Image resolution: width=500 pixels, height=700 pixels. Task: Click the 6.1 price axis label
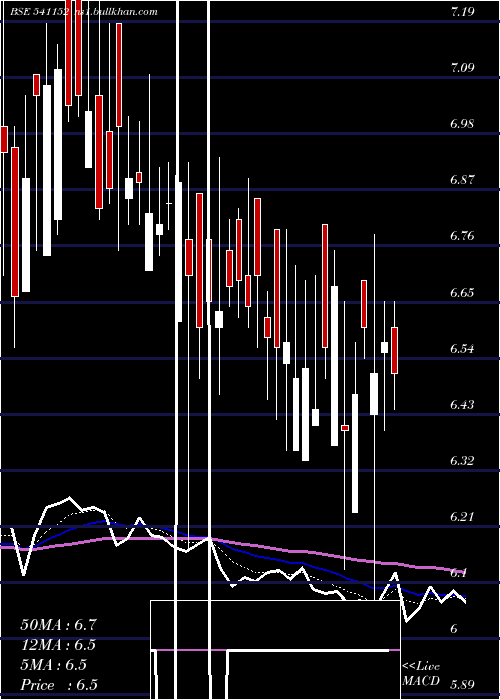point(459,573)
